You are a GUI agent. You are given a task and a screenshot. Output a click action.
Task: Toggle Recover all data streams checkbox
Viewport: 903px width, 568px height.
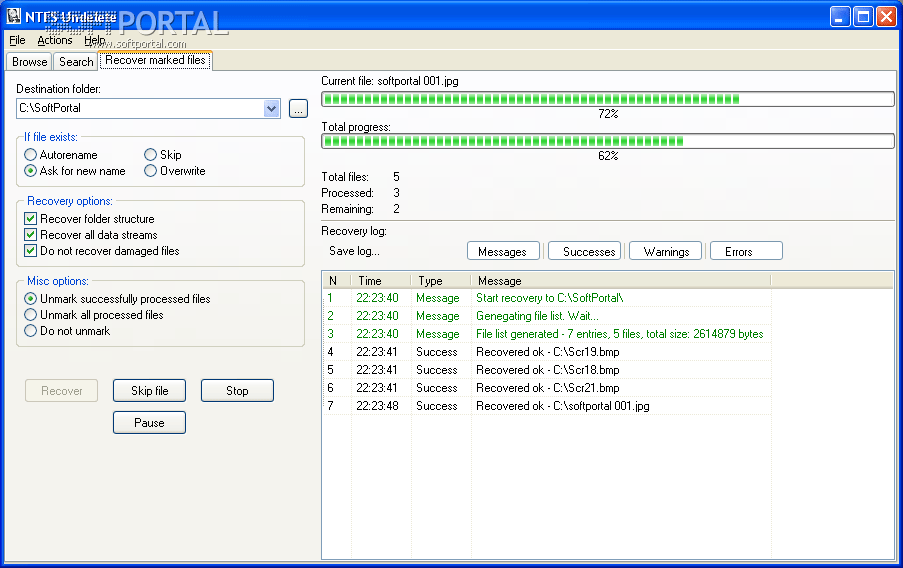pos(91,235)
